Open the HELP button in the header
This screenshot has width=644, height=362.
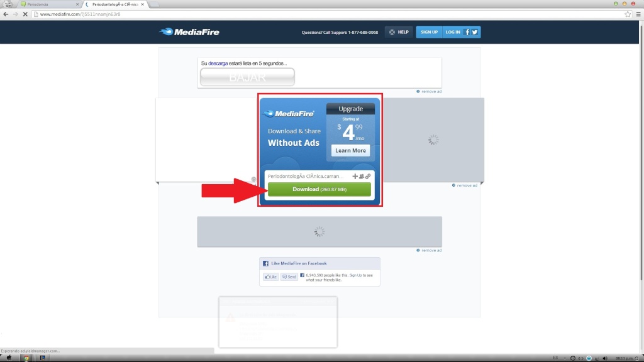(399, 32)
